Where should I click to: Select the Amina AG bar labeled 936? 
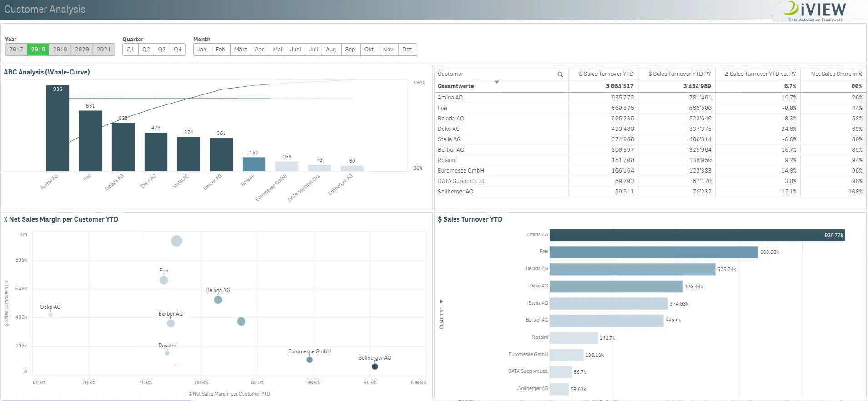pos(58,129)
